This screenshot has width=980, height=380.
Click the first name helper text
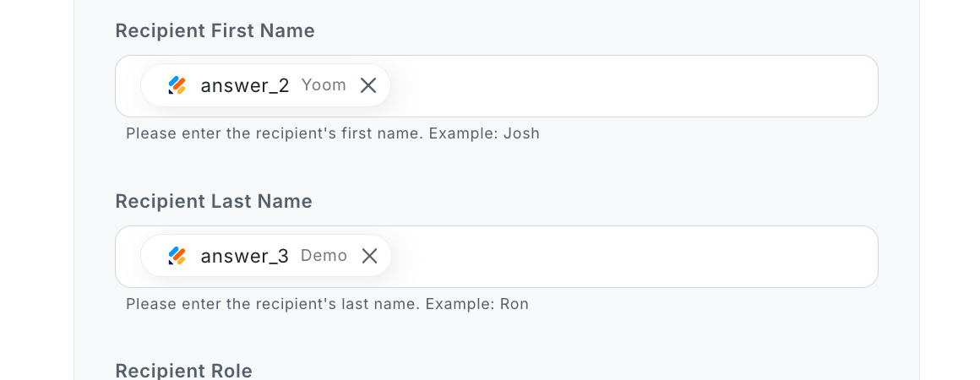(x=275, y=133)
